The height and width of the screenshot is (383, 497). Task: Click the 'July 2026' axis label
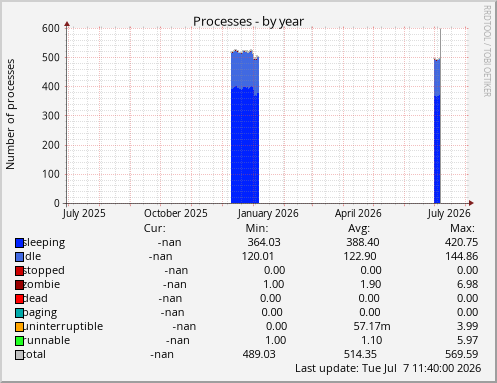(x=449, y=213)
